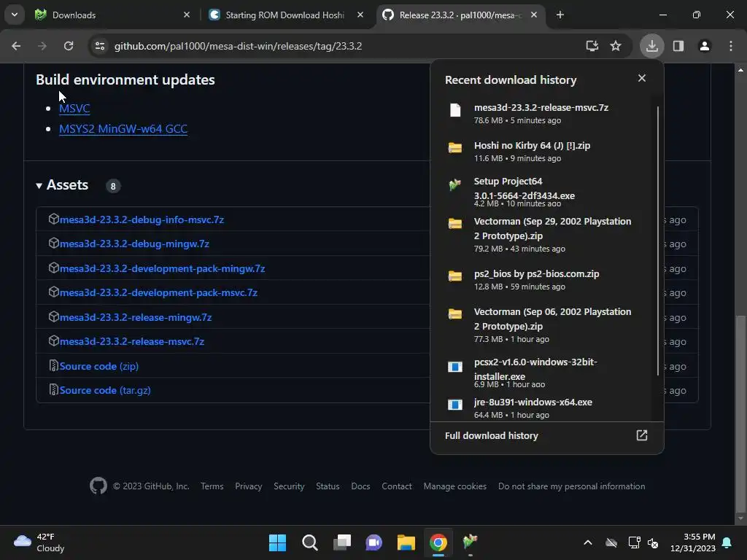Open jre-8u391-windows-x64.exe entry

pos(543,408)
